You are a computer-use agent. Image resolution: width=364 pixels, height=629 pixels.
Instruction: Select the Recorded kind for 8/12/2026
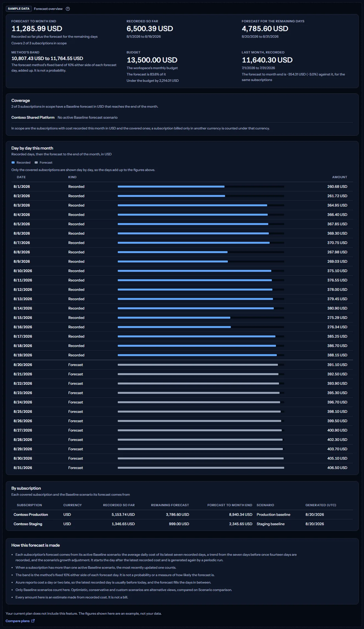[76, 289]
